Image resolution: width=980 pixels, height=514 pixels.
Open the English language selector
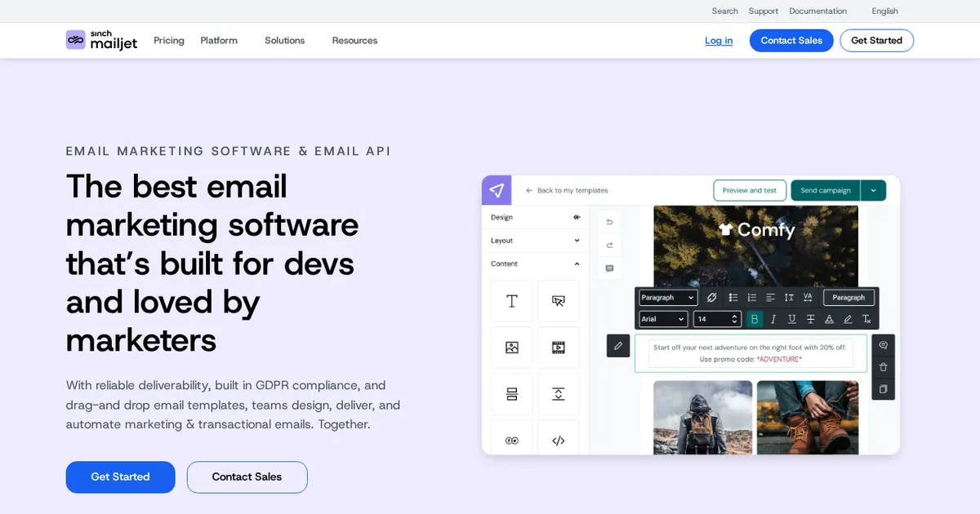pyautogui.click(x=884, y=11)
